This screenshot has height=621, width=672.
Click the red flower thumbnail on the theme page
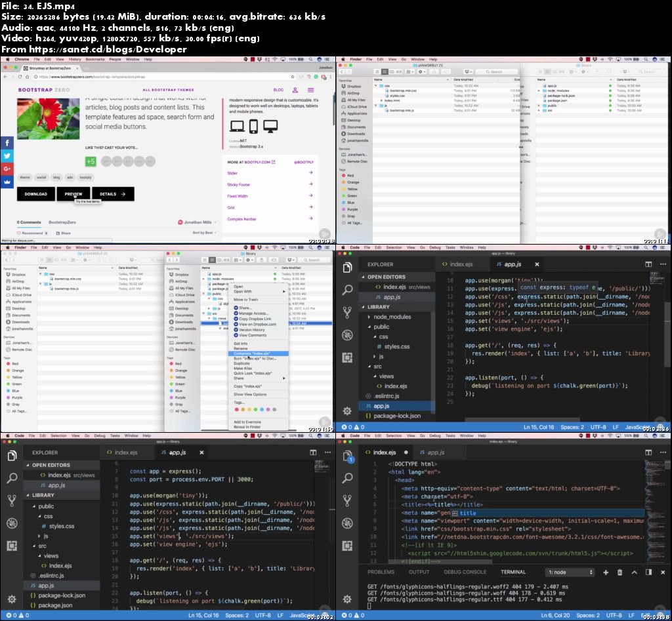coord(48,119)
